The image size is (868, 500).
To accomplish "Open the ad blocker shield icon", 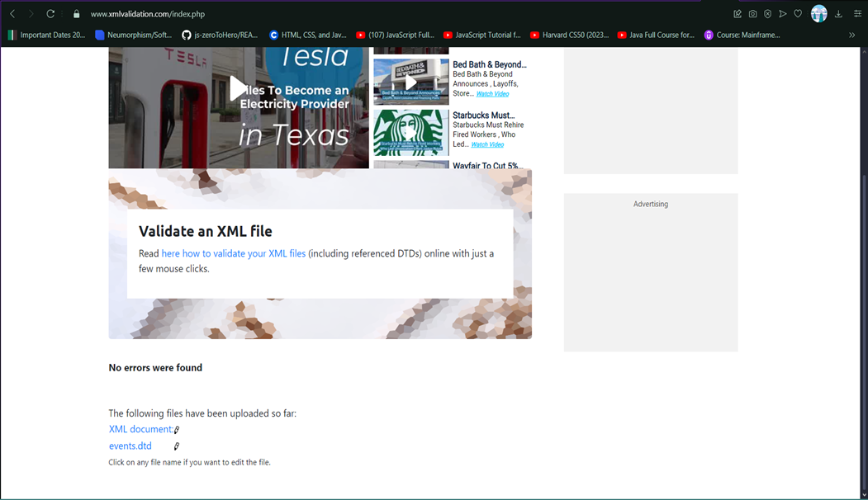I will [768, 14].
